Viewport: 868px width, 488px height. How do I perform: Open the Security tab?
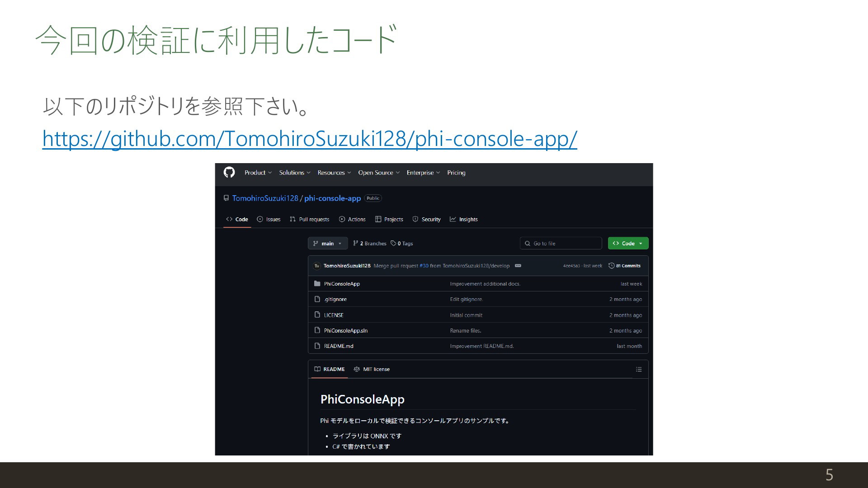point(426,219)
